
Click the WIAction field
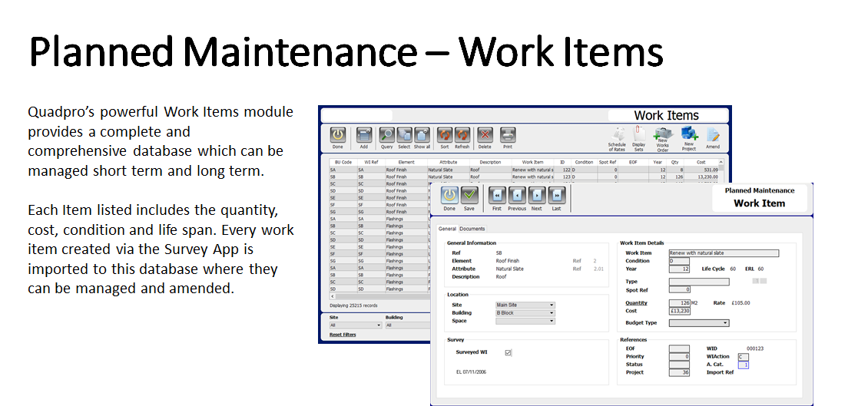(x=743, y=357)
